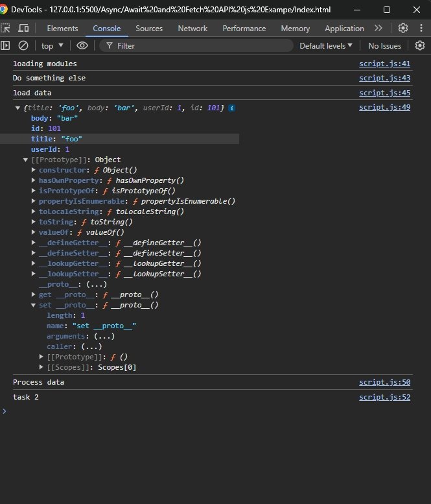Click the info badge next to logged object
This screenshot has height=504, width=431.
coord(231,108)
